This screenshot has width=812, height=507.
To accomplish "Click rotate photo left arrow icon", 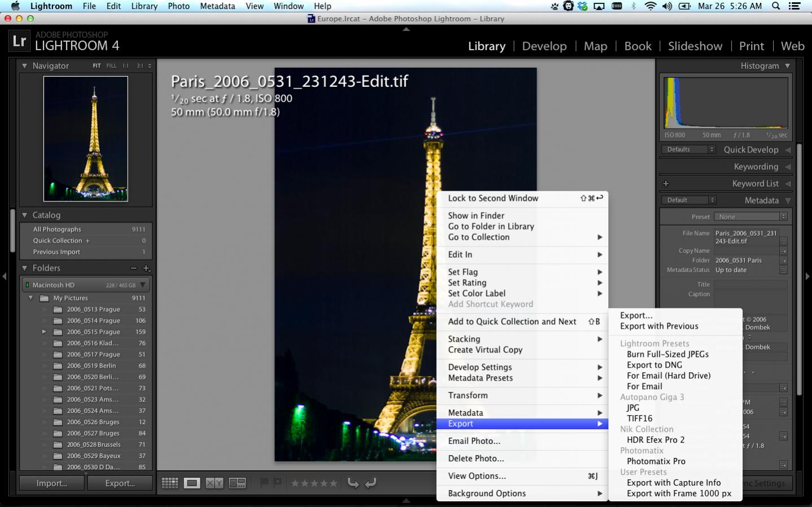I will (x=353, y=483).
